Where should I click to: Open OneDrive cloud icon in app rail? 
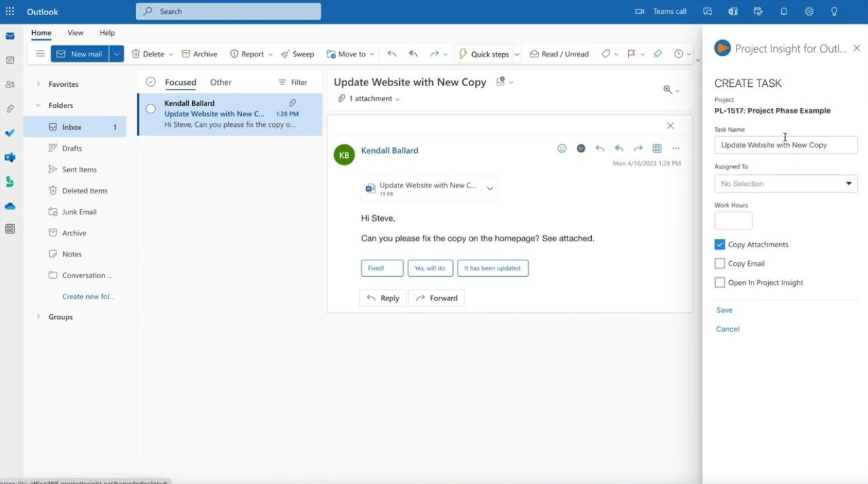pos(10,206)
